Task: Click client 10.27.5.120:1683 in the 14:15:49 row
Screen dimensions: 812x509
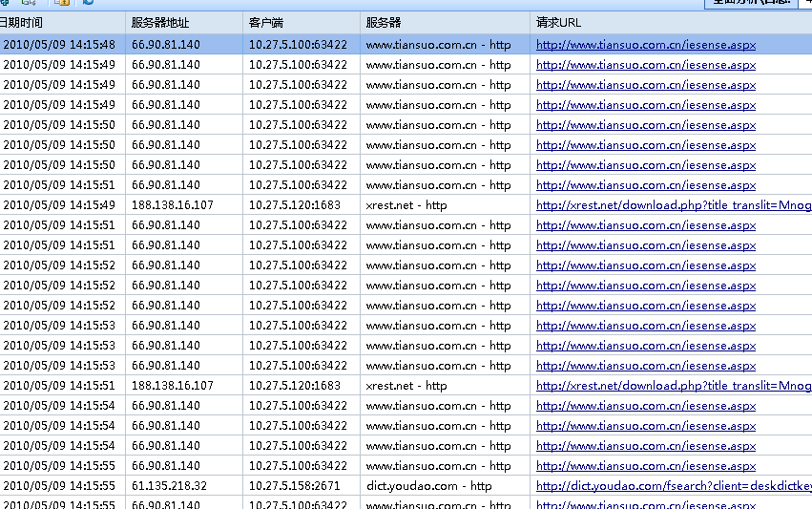Action: [295, 205]
